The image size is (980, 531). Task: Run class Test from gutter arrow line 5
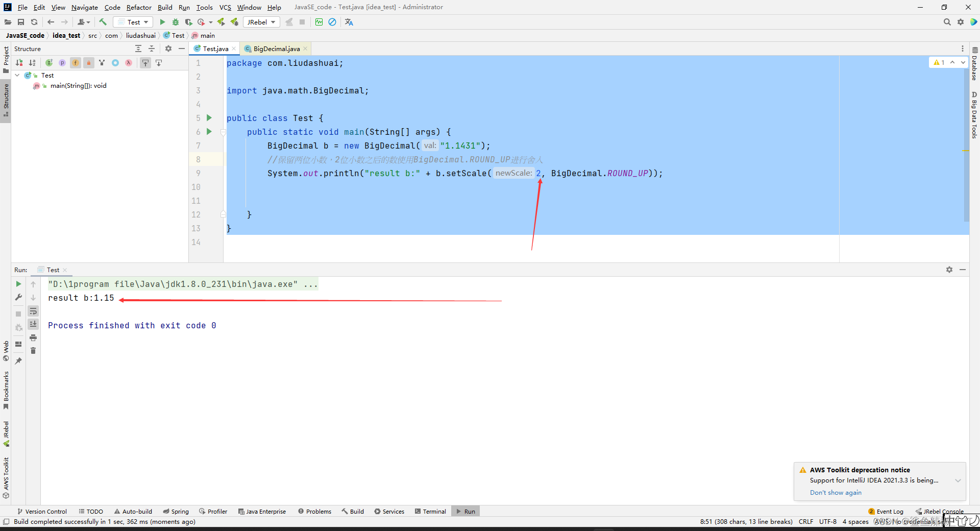pyautogui.click(x=209, y=118)
